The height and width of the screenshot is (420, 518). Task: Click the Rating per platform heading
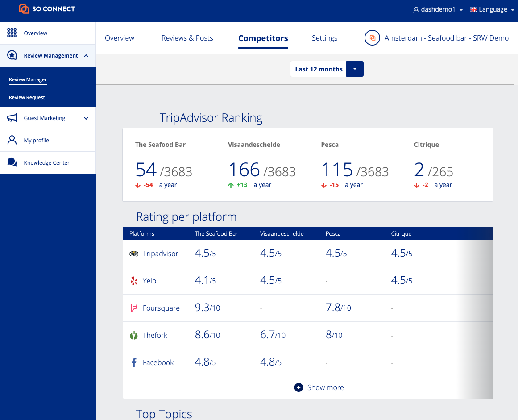pyautogui.click(x=186, y=217)
